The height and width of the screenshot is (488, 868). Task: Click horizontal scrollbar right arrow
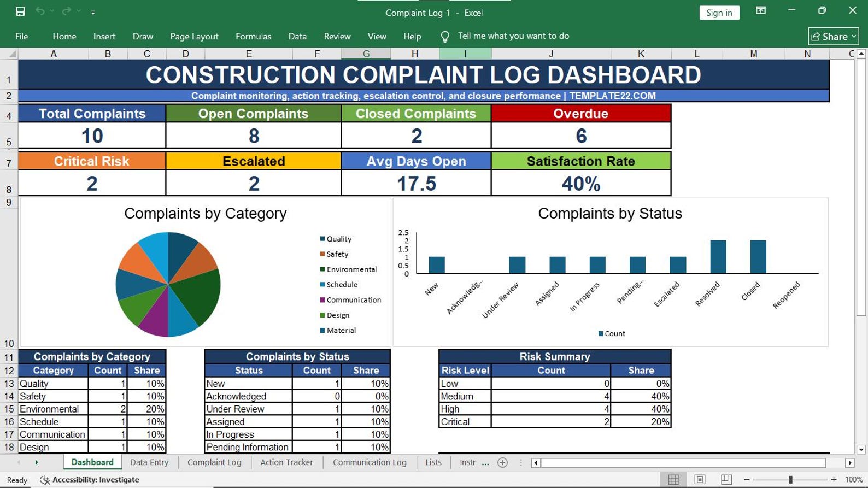[849, 463]
